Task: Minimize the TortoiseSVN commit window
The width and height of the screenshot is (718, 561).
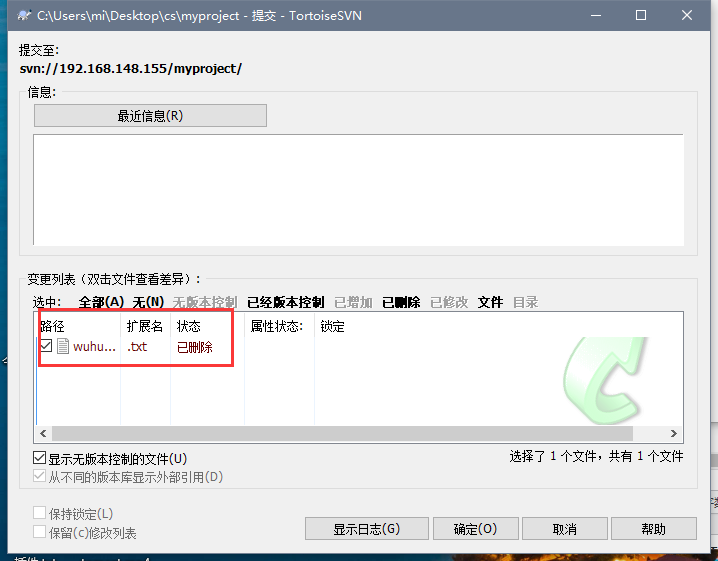Action: (x=596, y=16)
